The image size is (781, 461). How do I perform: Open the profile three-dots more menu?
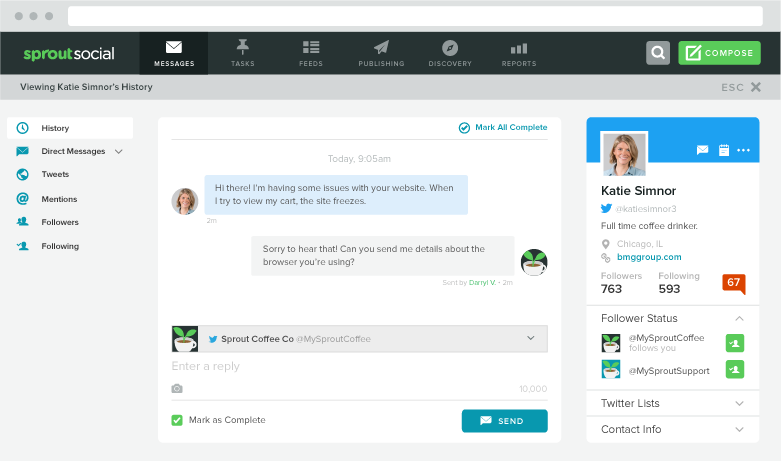pos(743,150)
